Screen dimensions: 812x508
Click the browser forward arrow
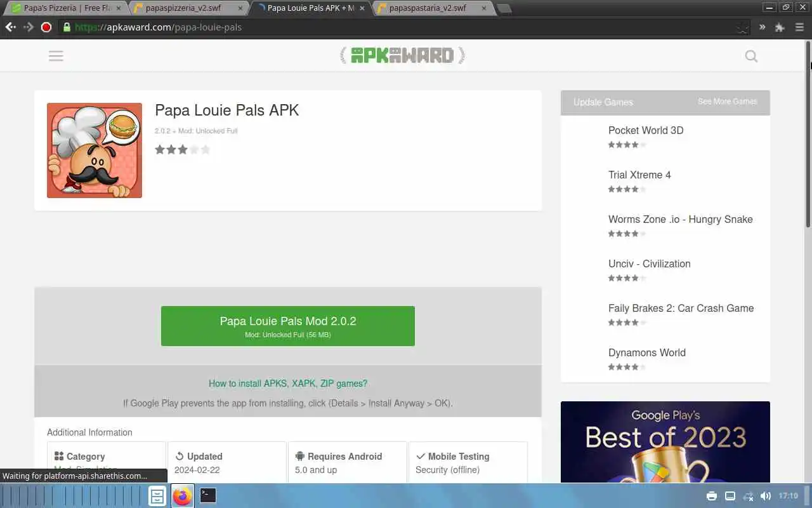pyautogui.click(x=28, y=27)
